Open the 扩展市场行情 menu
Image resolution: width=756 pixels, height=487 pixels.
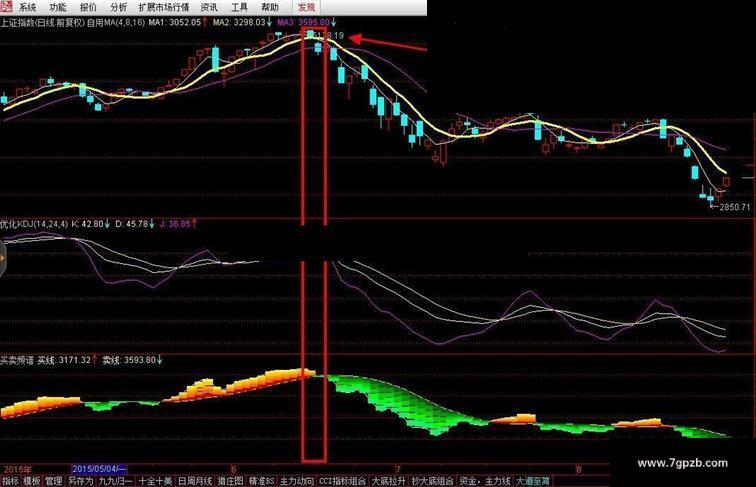point(164,7)
